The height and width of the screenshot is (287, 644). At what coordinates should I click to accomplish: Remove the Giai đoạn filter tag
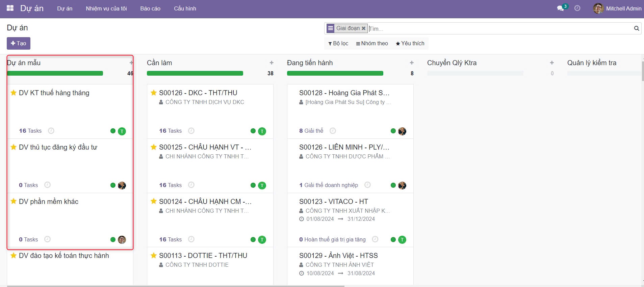(364, 28)
